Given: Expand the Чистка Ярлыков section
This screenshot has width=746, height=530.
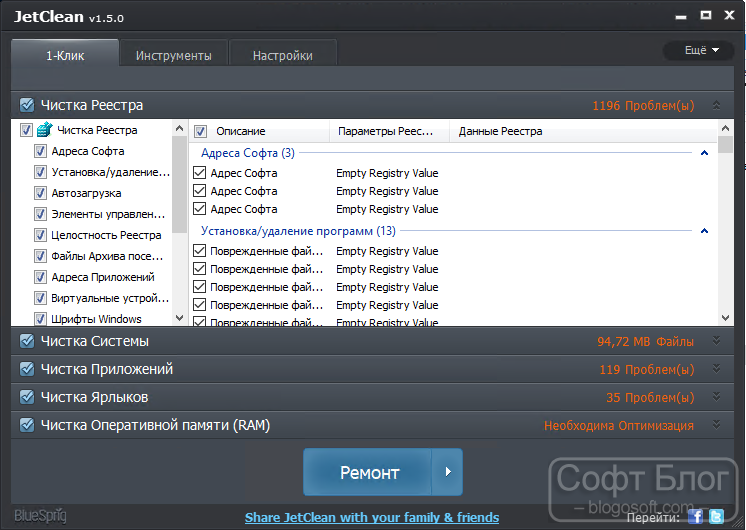Looking at the screenshot, I should pos(716,397).
